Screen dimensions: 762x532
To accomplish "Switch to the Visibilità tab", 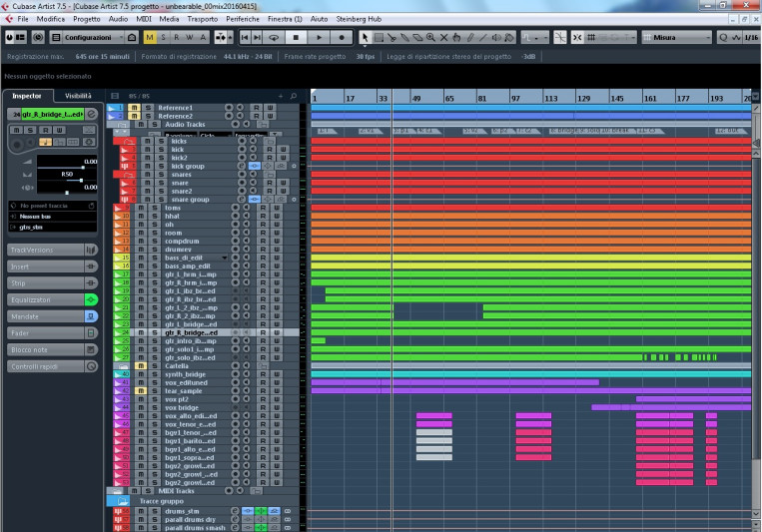I will point(78,96).
